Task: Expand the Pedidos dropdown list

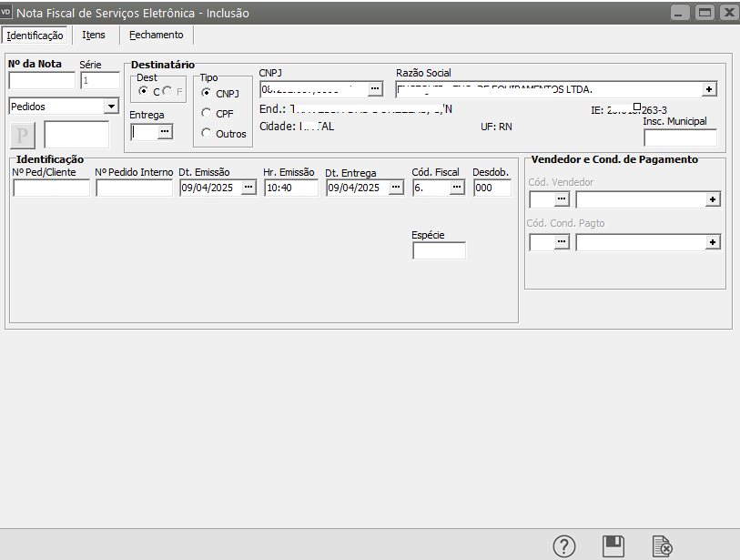Action: [x=111, y=106]
